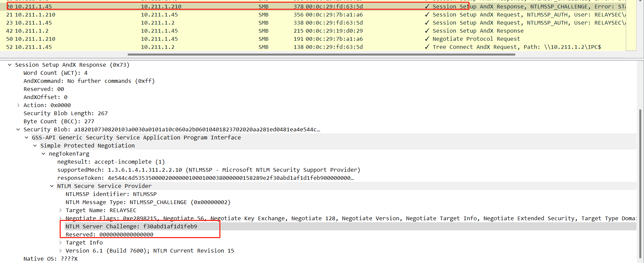Select the AndXCommand: No further commands field

pos(89,81)
